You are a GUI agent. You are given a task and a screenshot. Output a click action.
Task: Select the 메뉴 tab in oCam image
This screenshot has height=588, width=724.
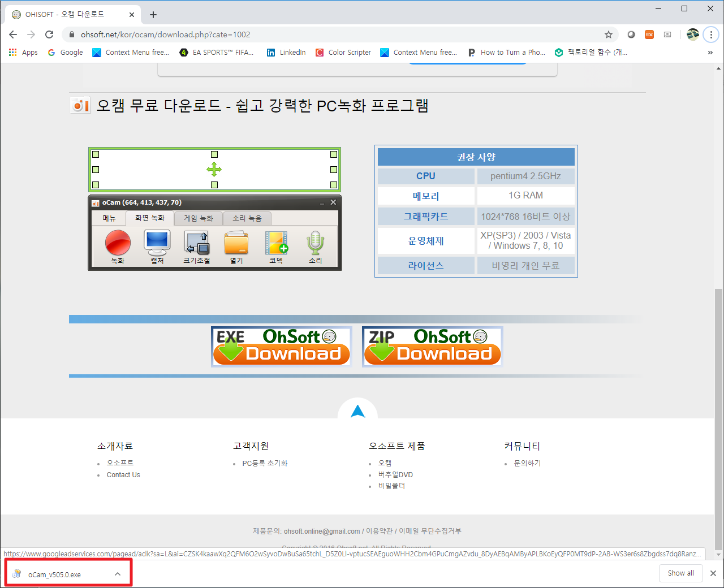tap(109, 218)
